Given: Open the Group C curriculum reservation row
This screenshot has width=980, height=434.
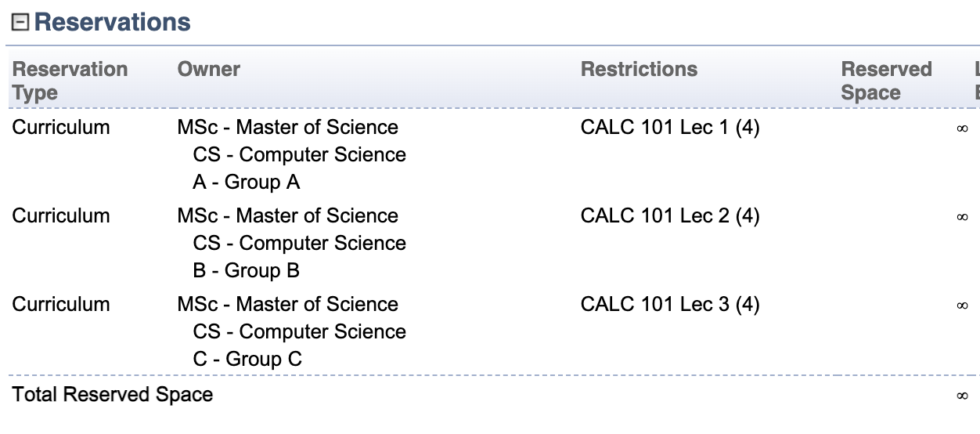Looking at the screenshot, I should click(x=490, y=331).
